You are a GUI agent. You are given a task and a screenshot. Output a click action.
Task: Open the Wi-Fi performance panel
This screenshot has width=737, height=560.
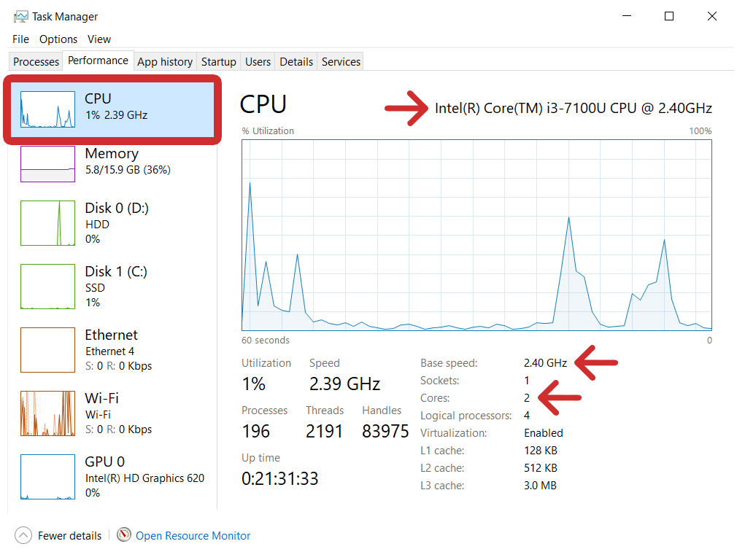109,413
